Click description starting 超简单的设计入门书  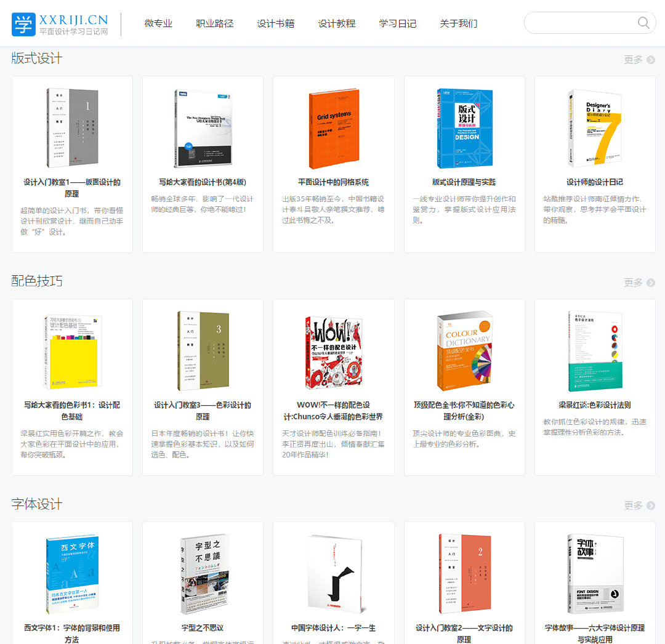72,221
